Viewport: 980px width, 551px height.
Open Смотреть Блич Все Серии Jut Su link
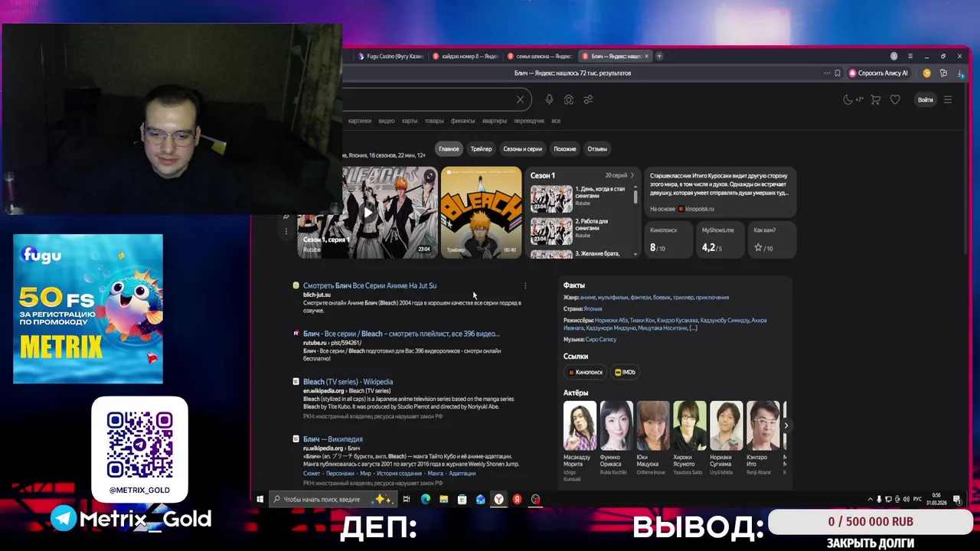point(370,285)
